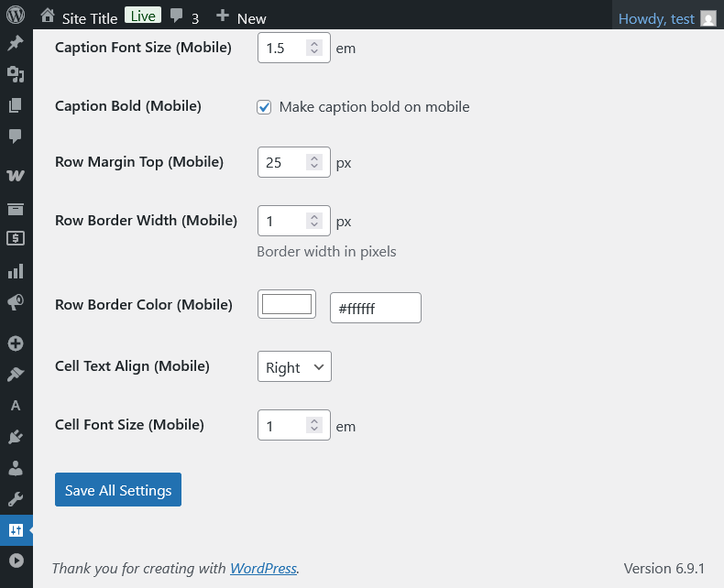Open the Marketing megaphone icon
The width and height of the screenshot is (724, 588).
click(16, 302)
